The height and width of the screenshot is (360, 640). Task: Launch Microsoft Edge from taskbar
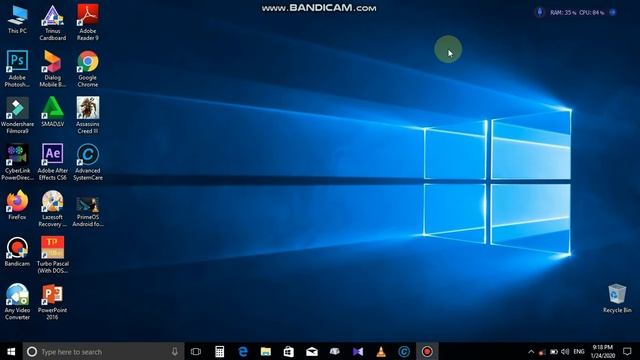(x=243, y=351)
